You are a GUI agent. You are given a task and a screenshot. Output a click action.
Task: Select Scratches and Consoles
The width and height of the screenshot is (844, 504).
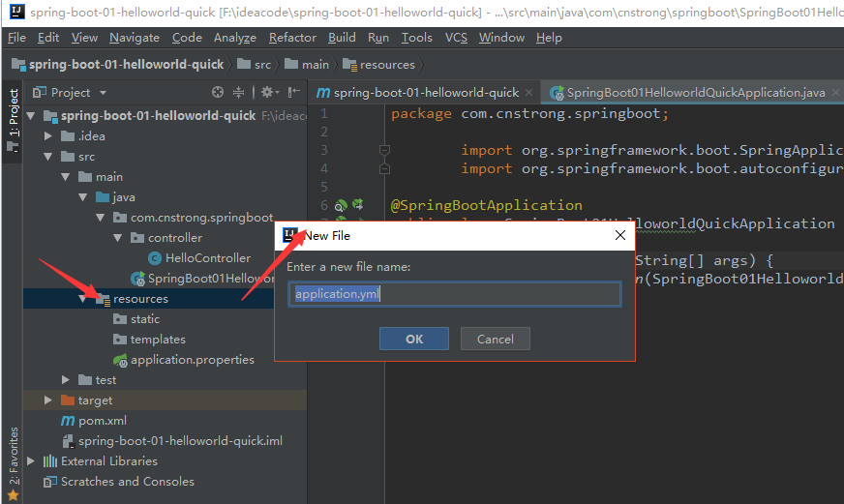(x=127, y=482)
